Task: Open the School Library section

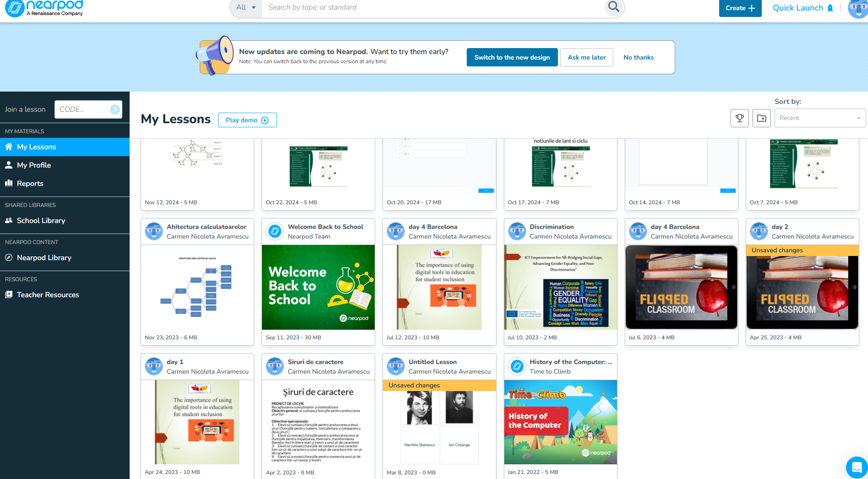Action: tap(41, 221)
